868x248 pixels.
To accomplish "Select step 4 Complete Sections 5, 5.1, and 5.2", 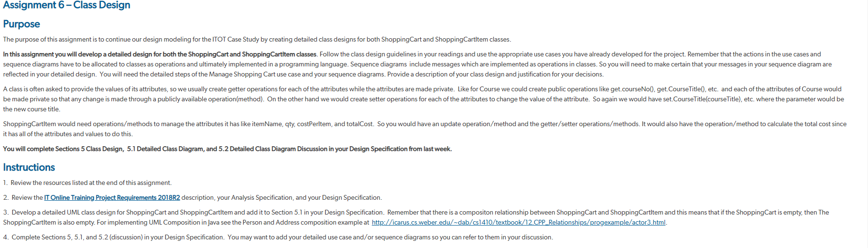I will 278,237.
